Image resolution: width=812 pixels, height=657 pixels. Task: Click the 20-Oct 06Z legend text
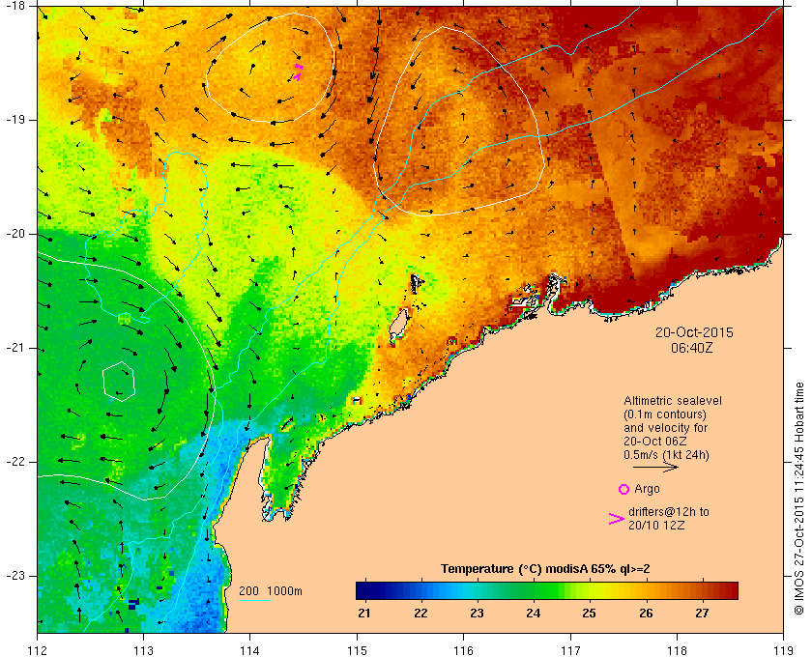pos(655,442)
